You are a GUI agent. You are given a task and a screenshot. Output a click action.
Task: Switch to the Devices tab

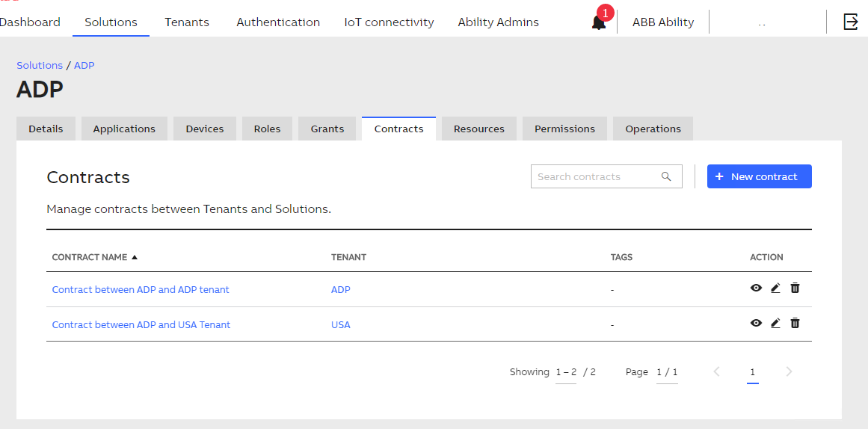pyautogui.click(x=205, y=129)
